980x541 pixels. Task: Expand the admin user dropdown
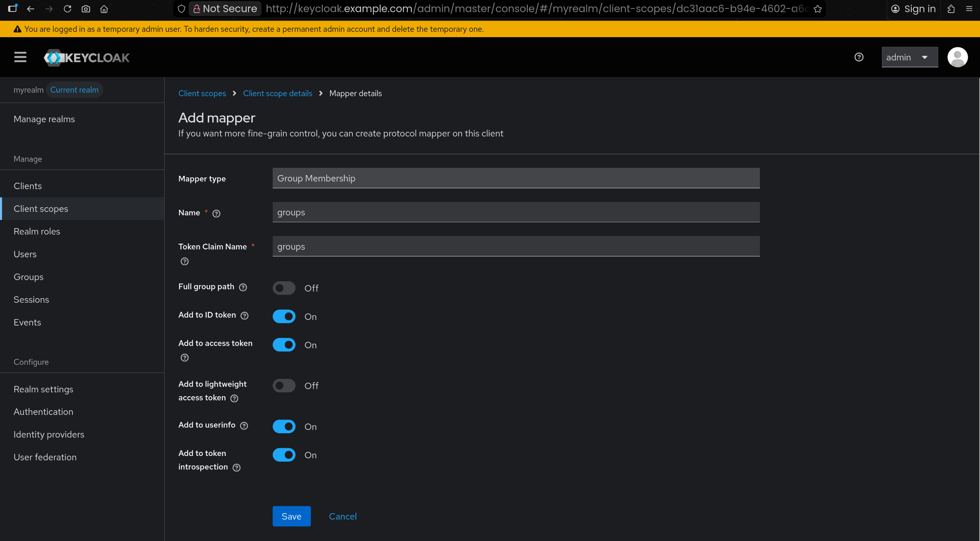(x=909, y=57)
